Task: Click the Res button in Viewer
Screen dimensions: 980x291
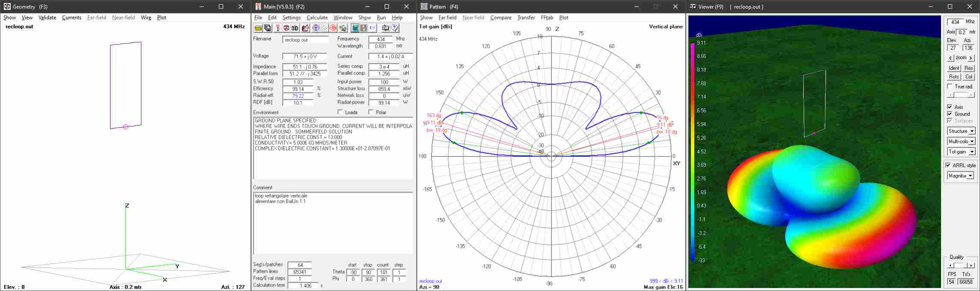Action: tap(968, 68)
